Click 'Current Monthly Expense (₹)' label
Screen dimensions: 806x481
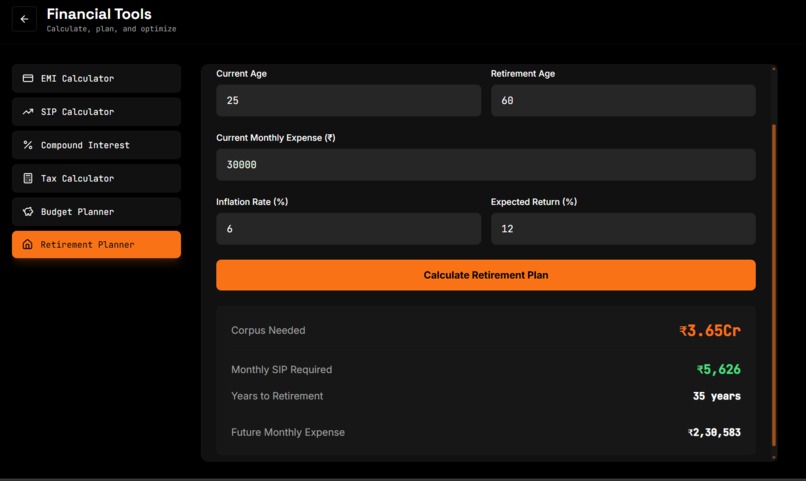pos(276,138)
